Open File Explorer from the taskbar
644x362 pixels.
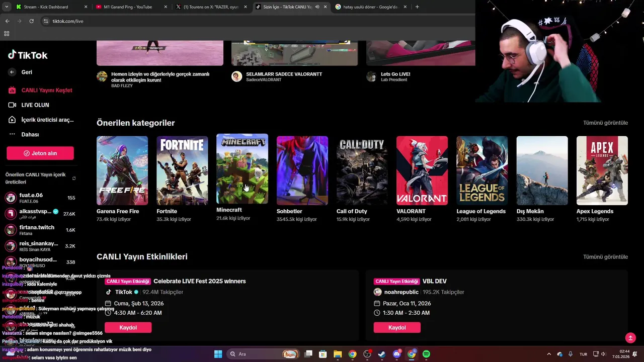click(338, 354)
